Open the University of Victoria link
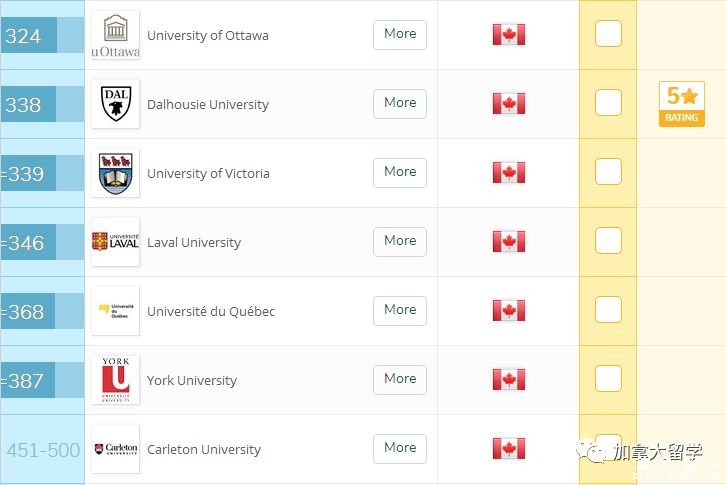This screenshot has height=485, width=726. coord(208,173)
